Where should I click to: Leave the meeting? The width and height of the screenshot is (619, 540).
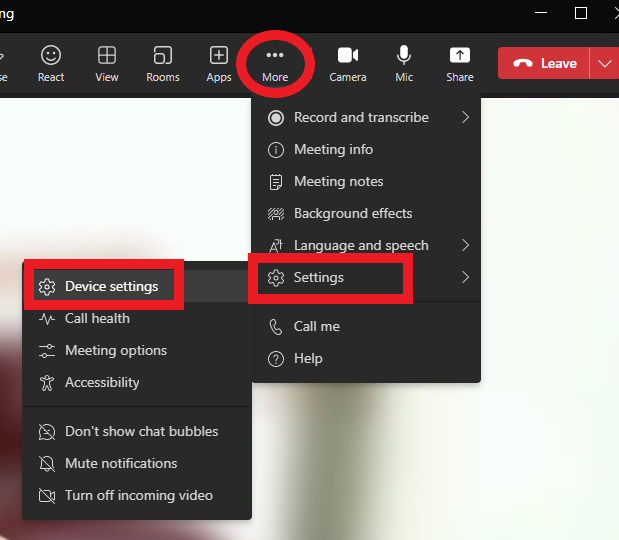(544, 63)
